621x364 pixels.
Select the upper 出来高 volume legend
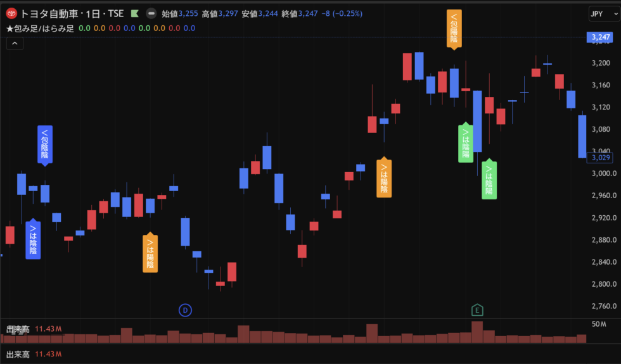coord(18,329)
